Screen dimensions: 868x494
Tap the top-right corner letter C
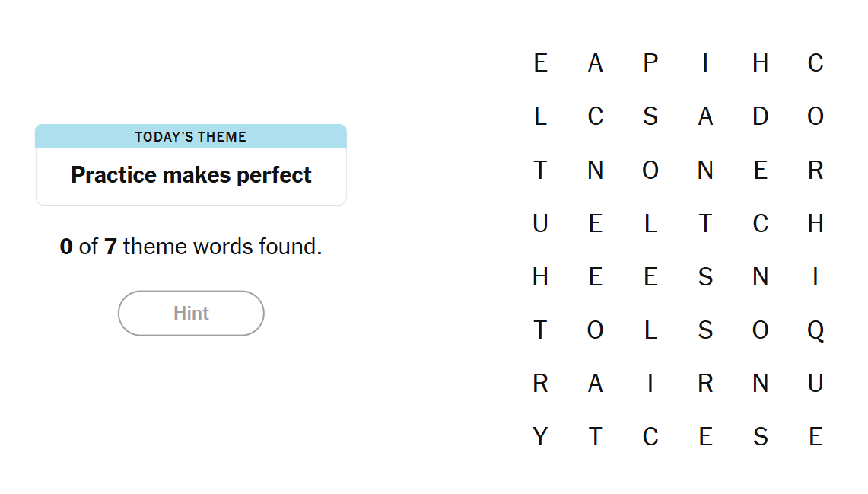(x=816, y=62)
